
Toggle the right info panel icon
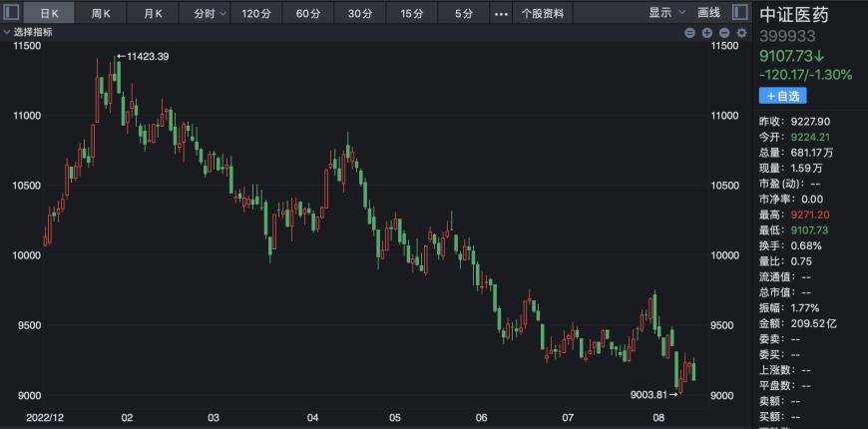(738, 13)
